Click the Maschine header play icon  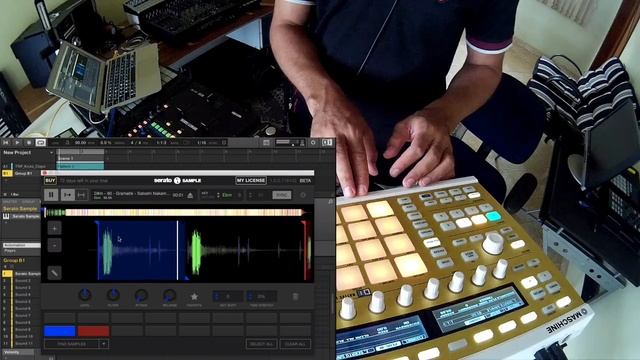click(17, 142)
